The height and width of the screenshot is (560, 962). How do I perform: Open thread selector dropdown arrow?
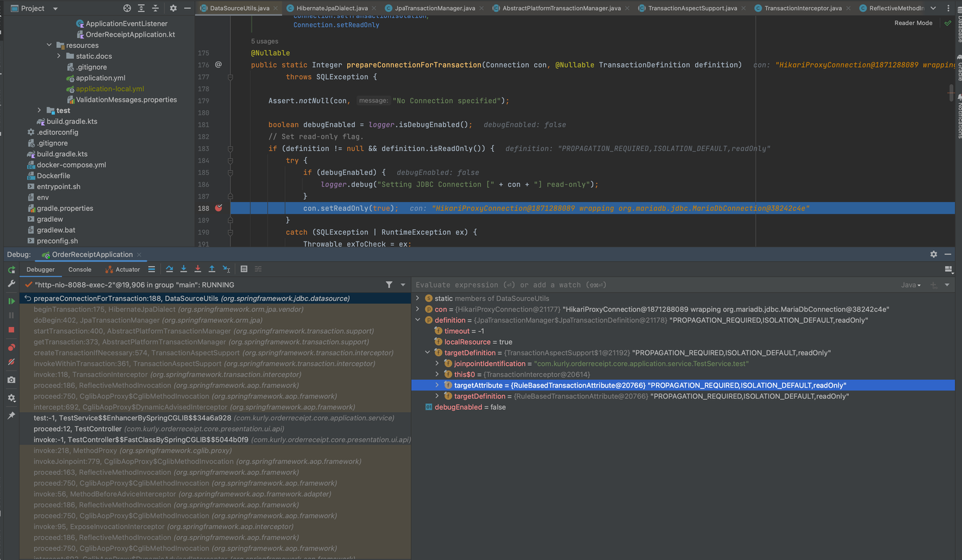click(403, 285)
